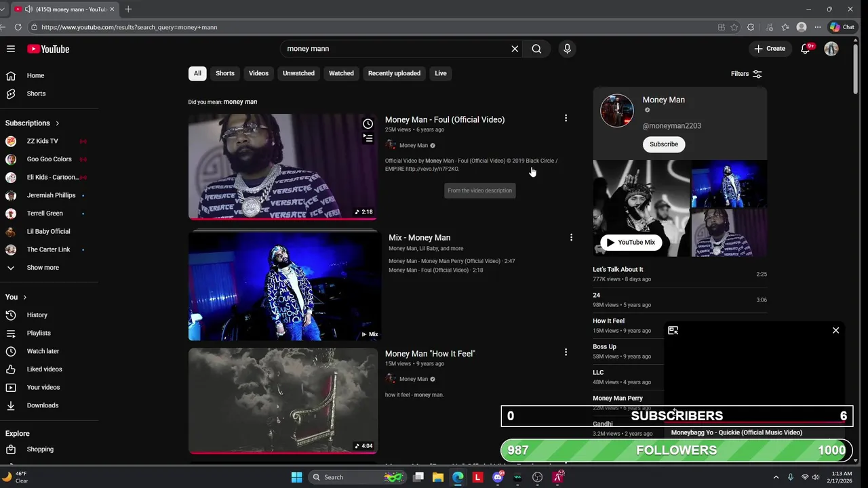Favorite this page with the star icon

tap(734, 27)
